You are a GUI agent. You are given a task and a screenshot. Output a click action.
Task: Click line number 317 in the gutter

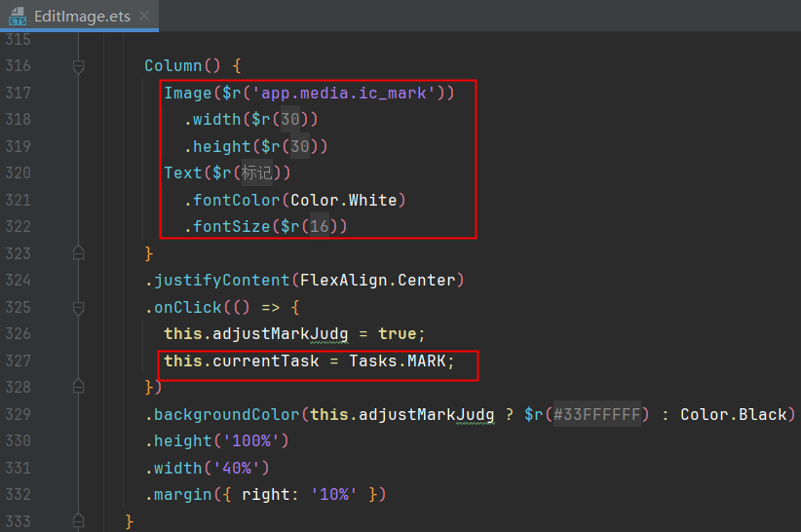[18, 93]
